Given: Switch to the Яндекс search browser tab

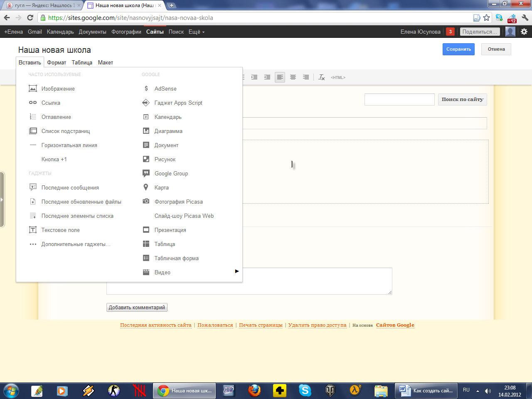Looking at the screenshot, I should [43, 5].
